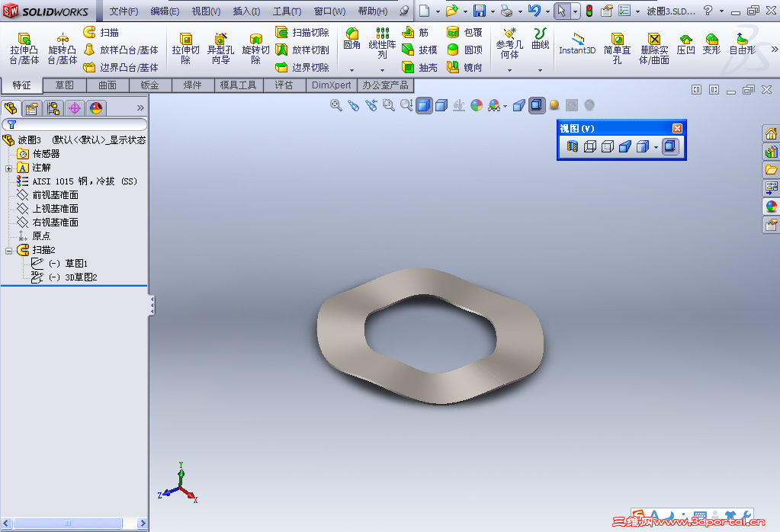Viewport: 780px width, 532px height.
Task: Toggle Instant3D mode
Action: pos(577,43)
